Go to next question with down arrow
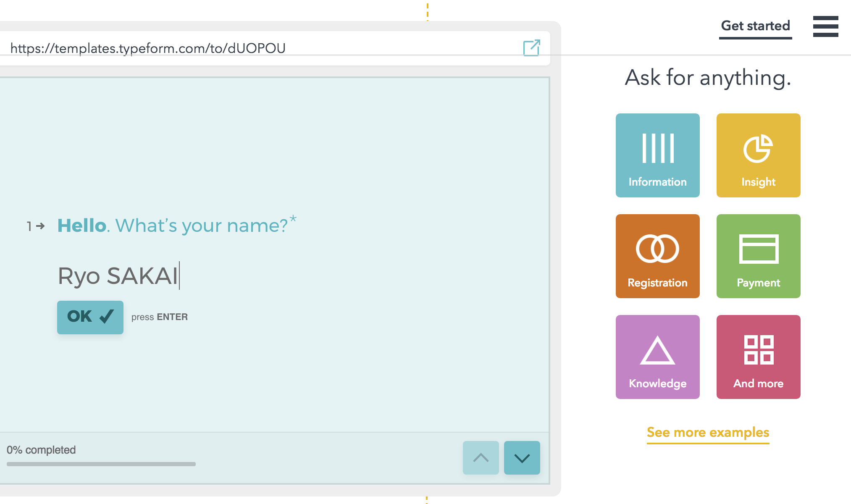 [x=522, y=458]
